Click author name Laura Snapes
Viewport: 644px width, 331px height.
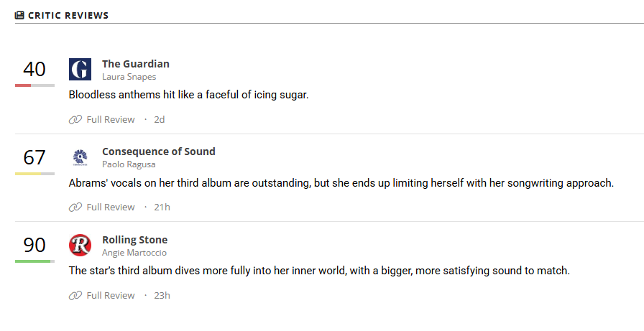tap(129, 77)
